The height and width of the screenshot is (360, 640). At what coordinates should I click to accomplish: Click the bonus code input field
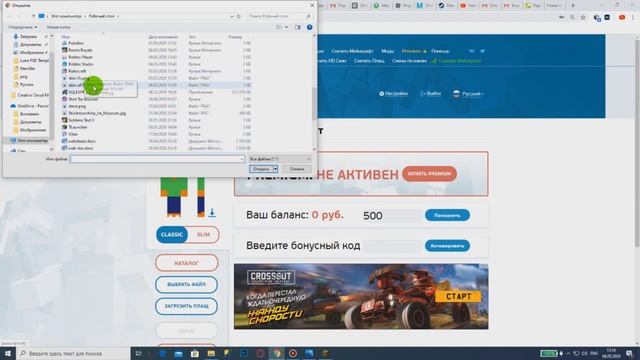[x=392, y=246]
